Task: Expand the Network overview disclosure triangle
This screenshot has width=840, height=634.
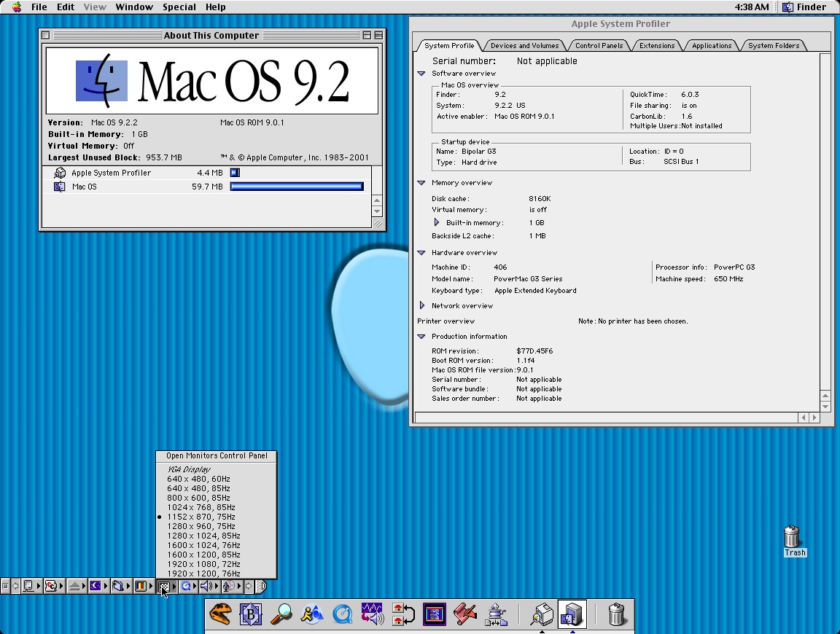Action: [x=422, y=306]
